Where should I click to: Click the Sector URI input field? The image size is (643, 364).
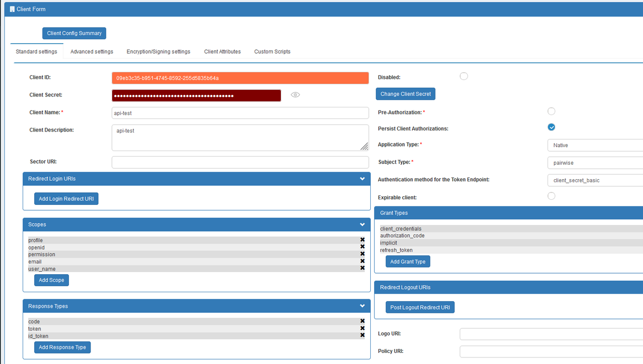[x=240, y=162]
